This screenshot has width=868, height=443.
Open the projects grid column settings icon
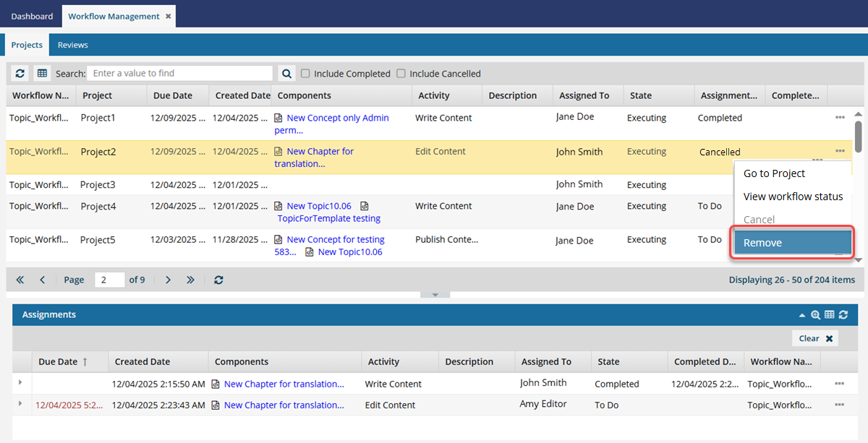pos(42,73)
